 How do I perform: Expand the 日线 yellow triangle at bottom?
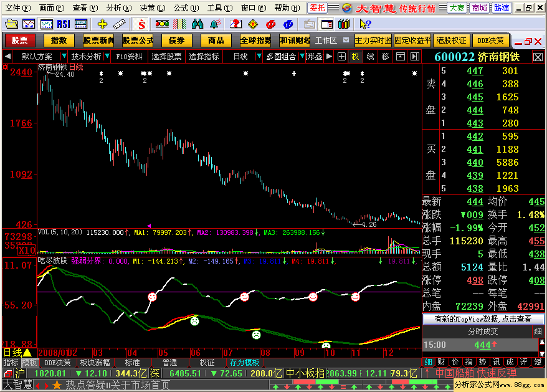pyautogui.click(x=27, y=353)
